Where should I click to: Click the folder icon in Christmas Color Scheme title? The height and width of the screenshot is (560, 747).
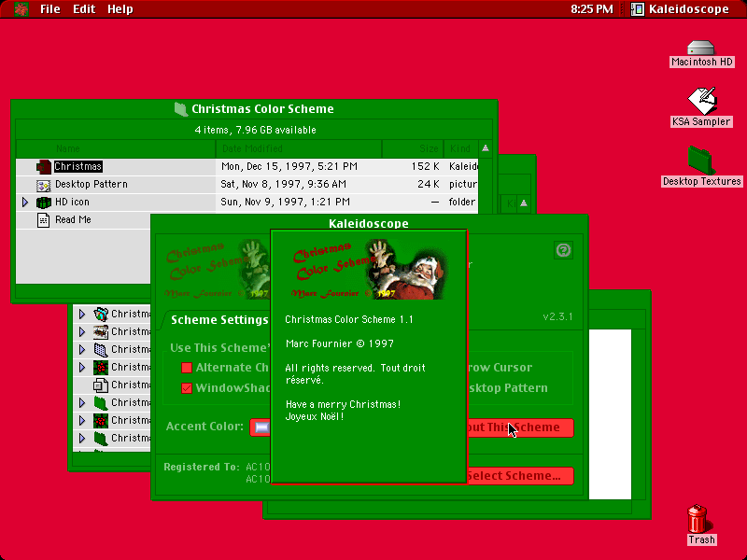pos(180,109)
